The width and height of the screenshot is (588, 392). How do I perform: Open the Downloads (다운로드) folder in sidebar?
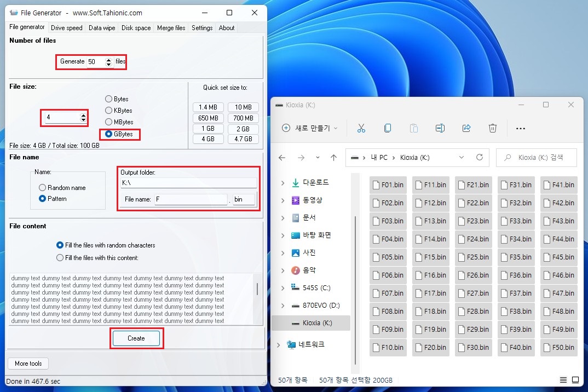(x=315, y=182)
